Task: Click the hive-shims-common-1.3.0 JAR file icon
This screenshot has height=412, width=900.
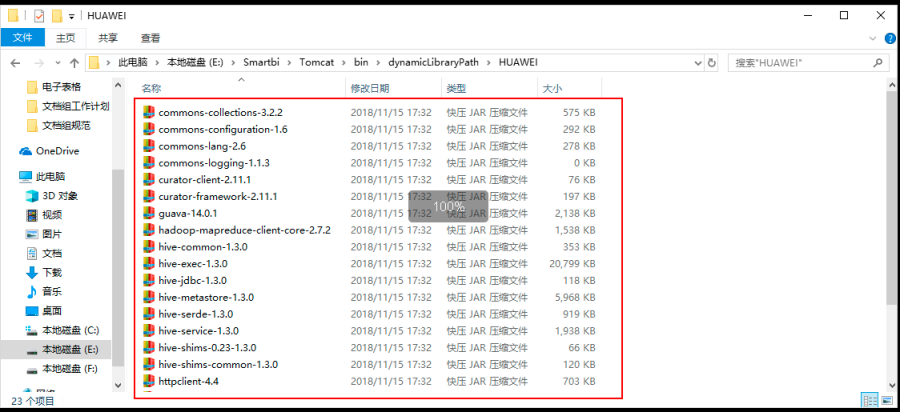Action: point(149,364)
